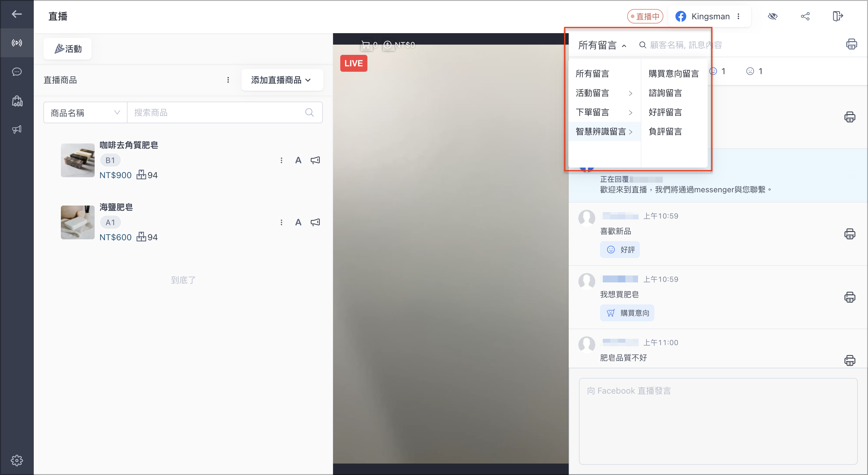Click avatar of 我想買肥皂 commenter
Image resolution: width=868 pixels, height=475 pixels.
587,281
